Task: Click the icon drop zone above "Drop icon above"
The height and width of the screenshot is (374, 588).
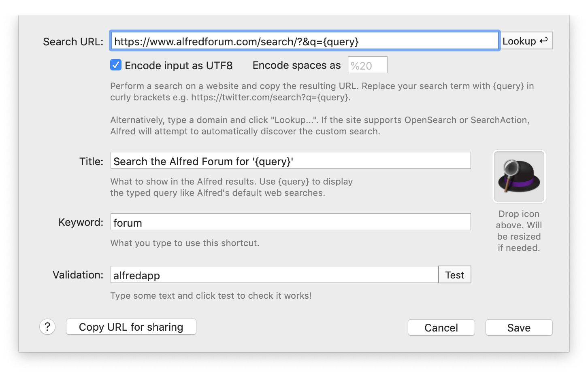Action: tap(518, 176)
